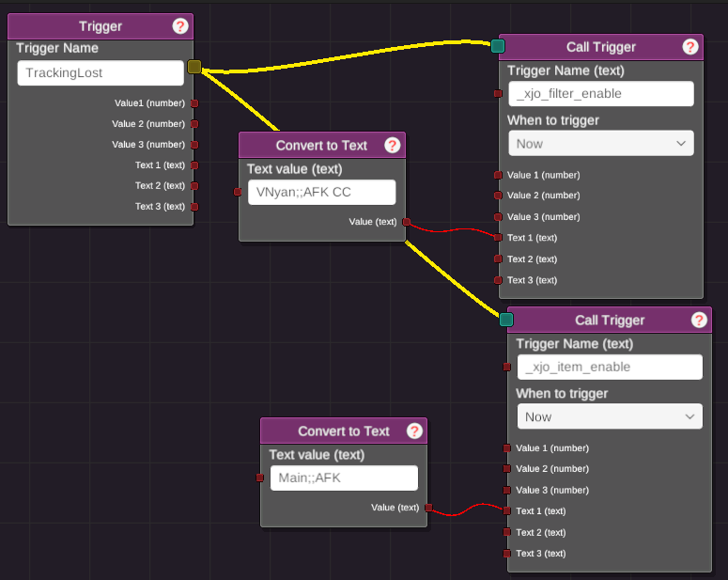Click Text 3 (text) socket on _xjo_item_enable node
Screen dimensions: 728x580
pyautogui.click(x=507, y=554)
